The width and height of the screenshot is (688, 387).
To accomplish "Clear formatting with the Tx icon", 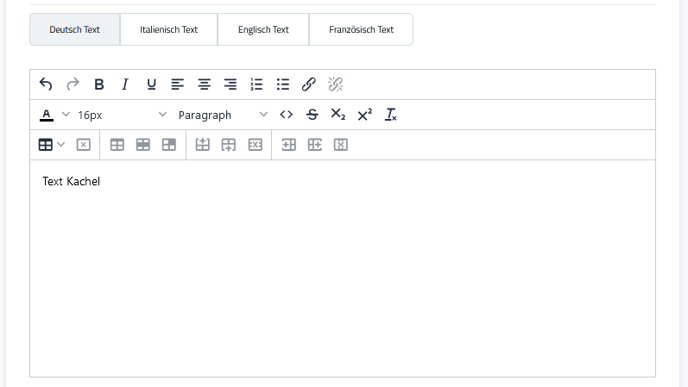I will coord(391,115).
